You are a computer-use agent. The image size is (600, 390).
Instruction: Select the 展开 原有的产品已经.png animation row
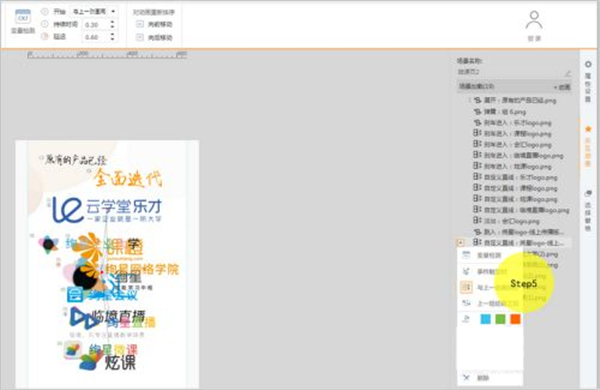pos(515,100)
